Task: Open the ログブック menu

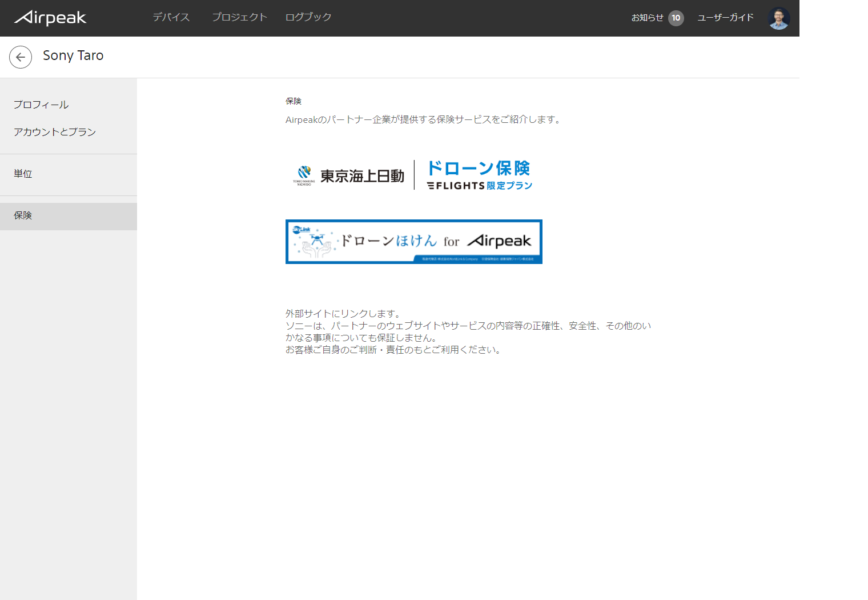Action: tap(308, 17)
